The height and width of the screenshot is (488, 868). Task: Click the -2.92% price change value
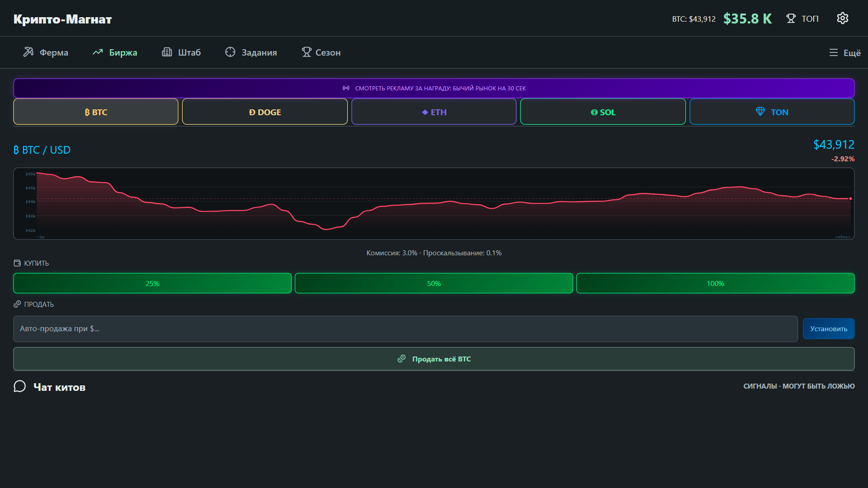click(x=843, y=159)
